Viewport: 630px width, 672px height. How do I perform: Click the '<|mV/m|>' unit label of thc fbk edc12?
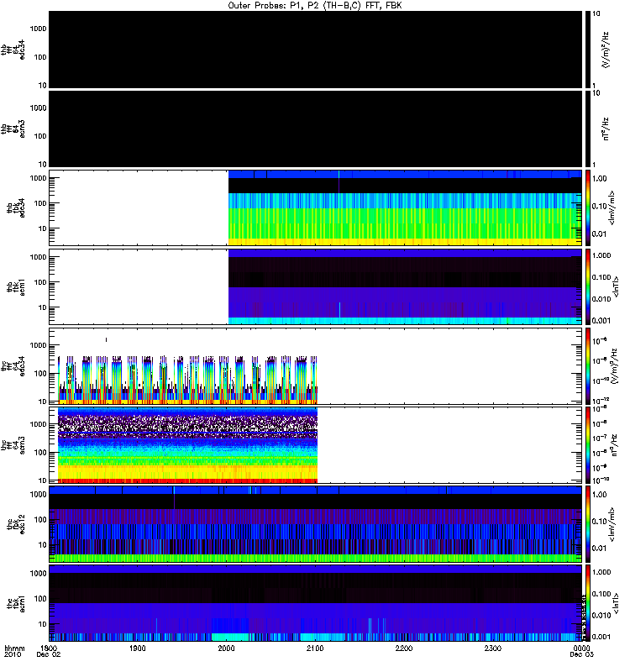tap(612, 524)
